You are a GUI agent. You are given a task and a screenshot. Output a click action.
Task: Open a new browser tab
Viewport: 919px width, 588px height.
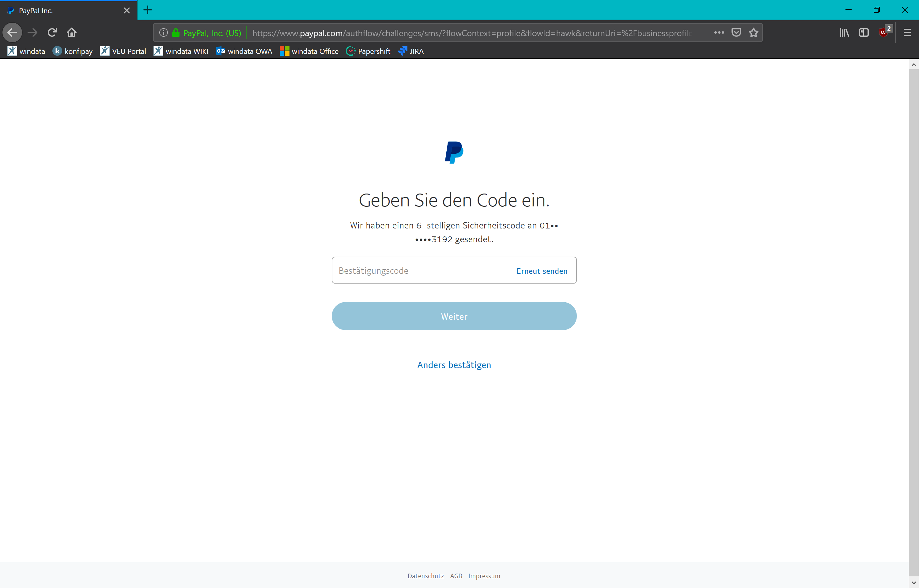click(148, 10)
